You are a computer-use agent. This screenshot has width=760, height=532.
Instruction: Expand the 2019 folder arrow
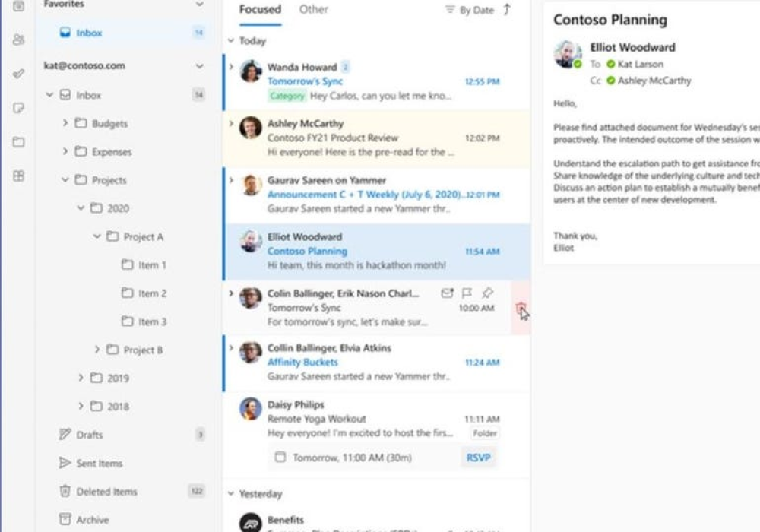(81, 378)
